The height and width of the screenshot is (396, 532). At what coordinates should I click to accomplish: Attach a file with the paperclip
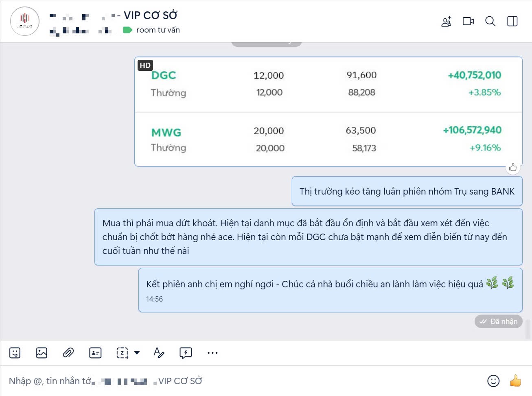coord(68,353)
